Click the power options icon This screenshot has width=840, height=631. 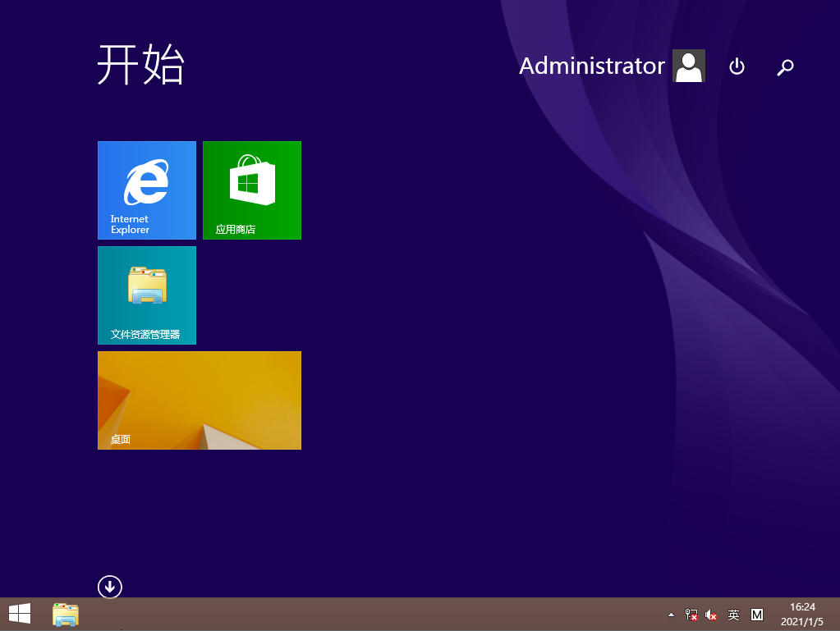coord(737,66)
